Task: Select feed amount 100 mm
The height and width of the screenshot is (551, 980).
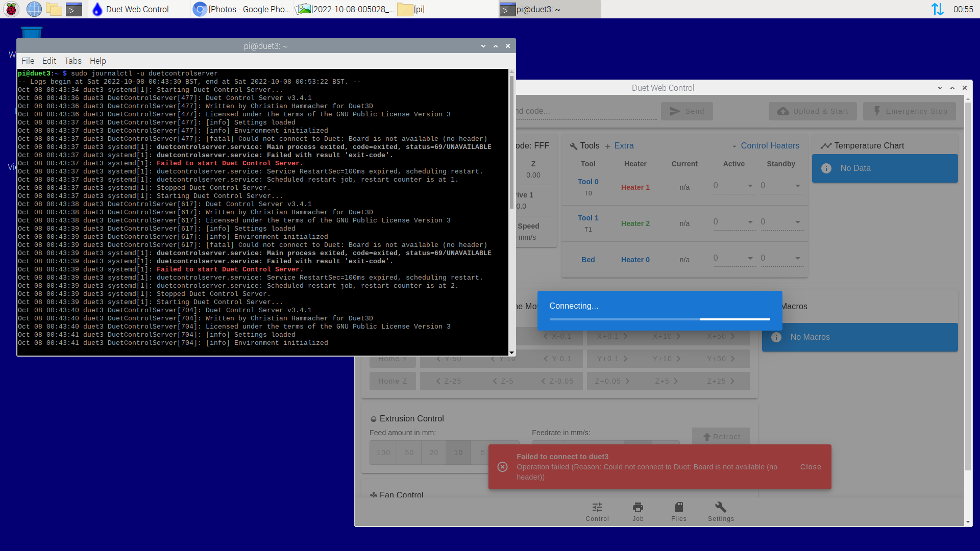Action: pyautogui.click(x=383, y=453)
